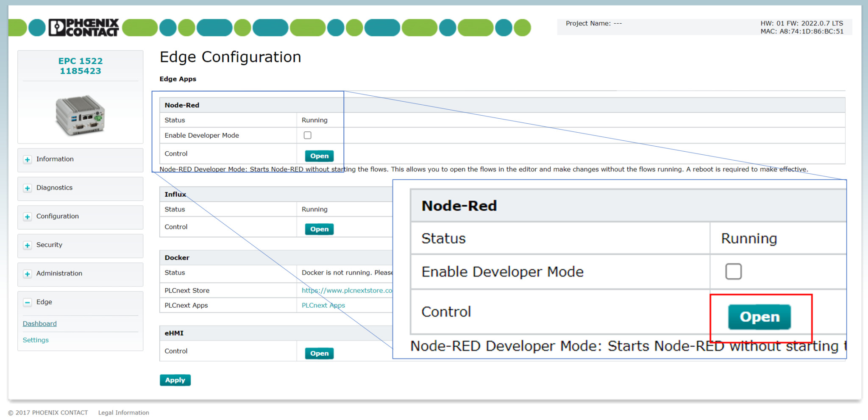The image size is (868, 420).
Task: Collapse the Edge section minus icon
Action: coord(28,302)
